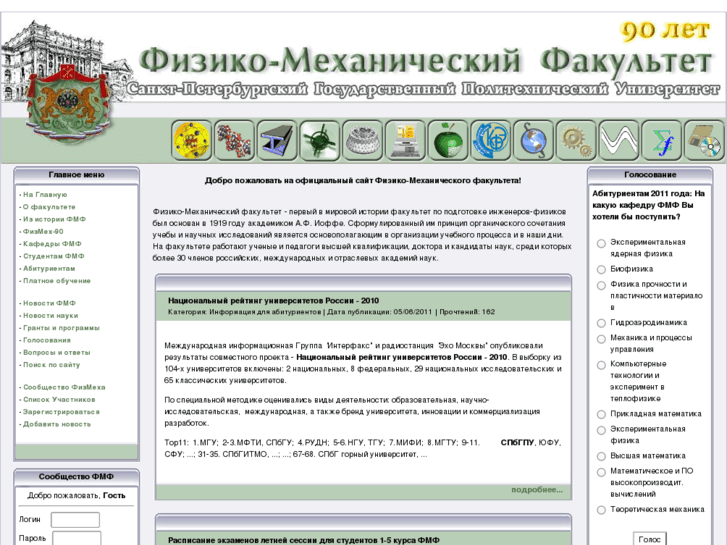727x545 pixels.
Task: Click 'Зарегистрироваться' link
Action: point(61,412)
